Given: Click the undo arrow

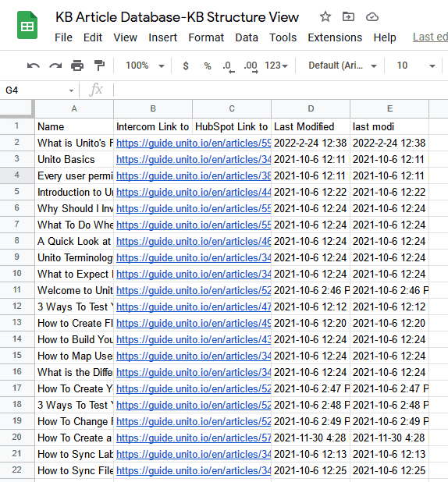Looking at the screenshot, I should point(34,66).
